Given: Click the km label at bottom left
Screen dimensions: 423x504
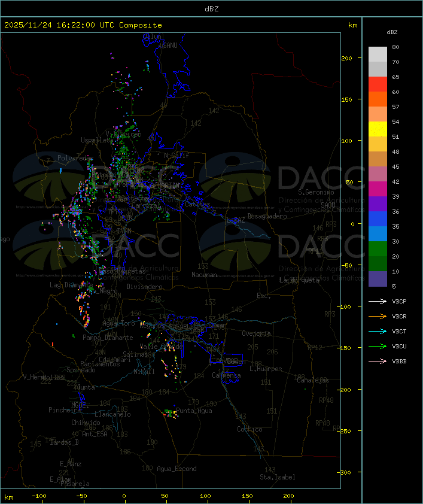Looking at the screenshot, I should coord(9,497).
